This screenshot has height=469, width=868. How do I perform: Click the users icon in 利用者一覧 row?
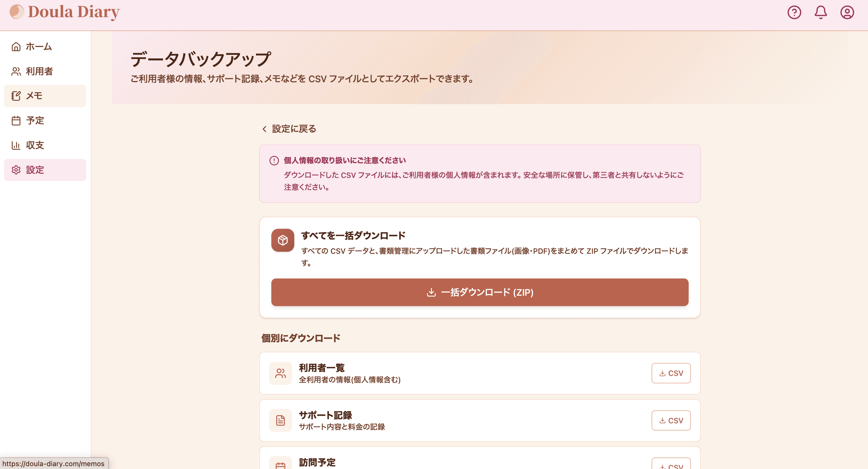coord(280,373)
